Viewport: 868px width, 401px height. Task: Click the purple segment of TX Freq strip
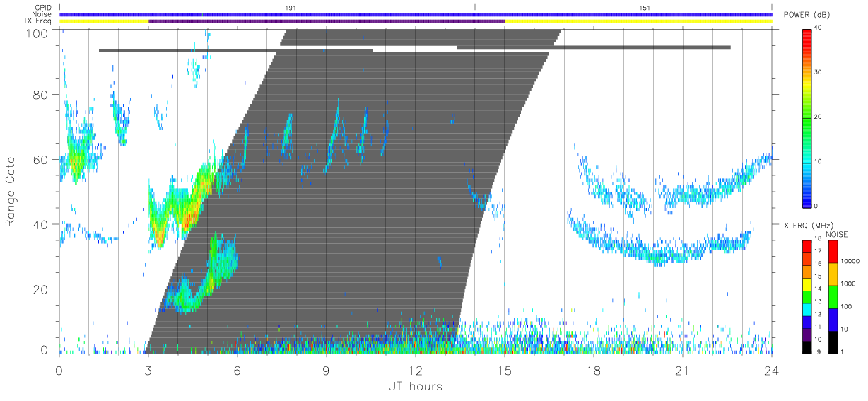pyautogui.click(x=327, y=21)
